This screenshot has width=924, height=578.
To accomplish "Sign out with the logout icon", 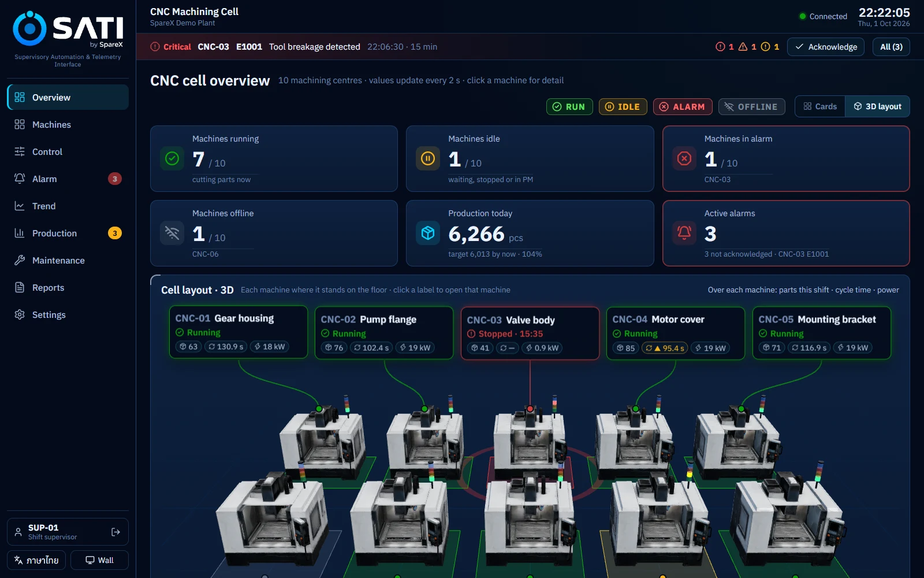I will (115, 532).
